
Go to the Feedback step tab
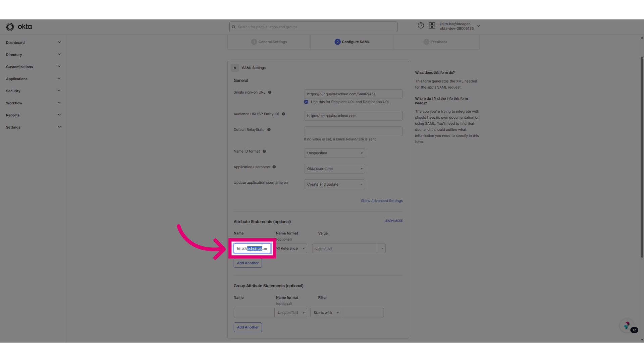pyautogui.click(x=436, y=42)
